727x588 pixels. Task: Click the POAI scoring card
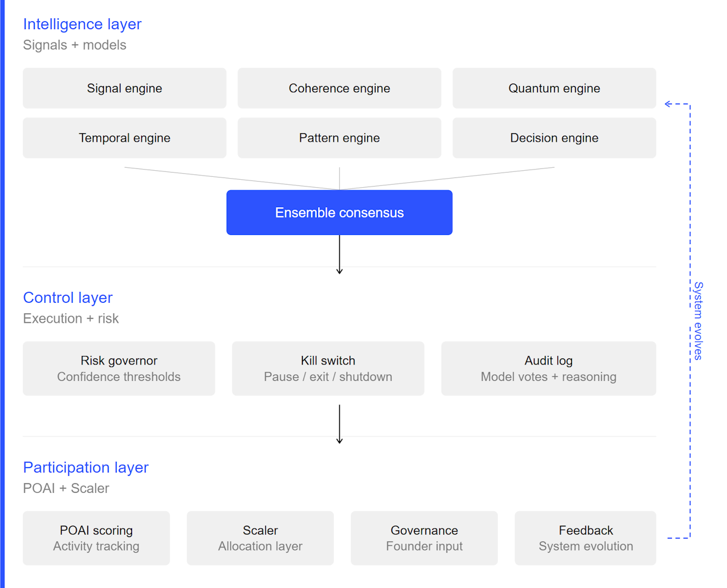point(96,538)
